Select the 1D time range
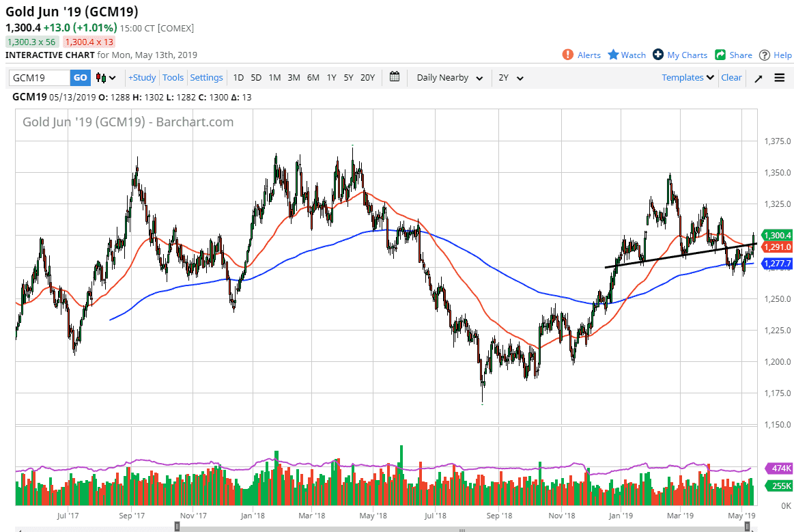 pyautogui.click(x=238, y=78)
